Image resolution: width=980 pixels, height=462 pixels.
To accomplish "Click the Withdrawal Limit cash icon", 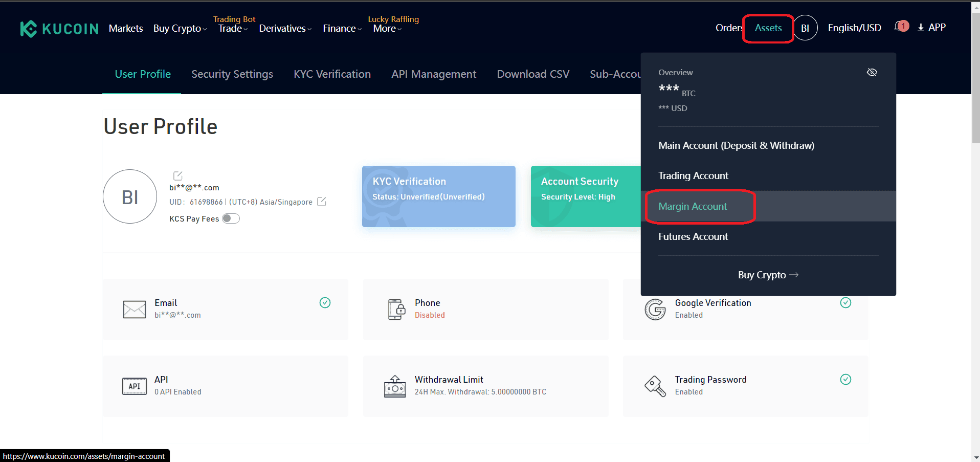I will pos(395,386).
